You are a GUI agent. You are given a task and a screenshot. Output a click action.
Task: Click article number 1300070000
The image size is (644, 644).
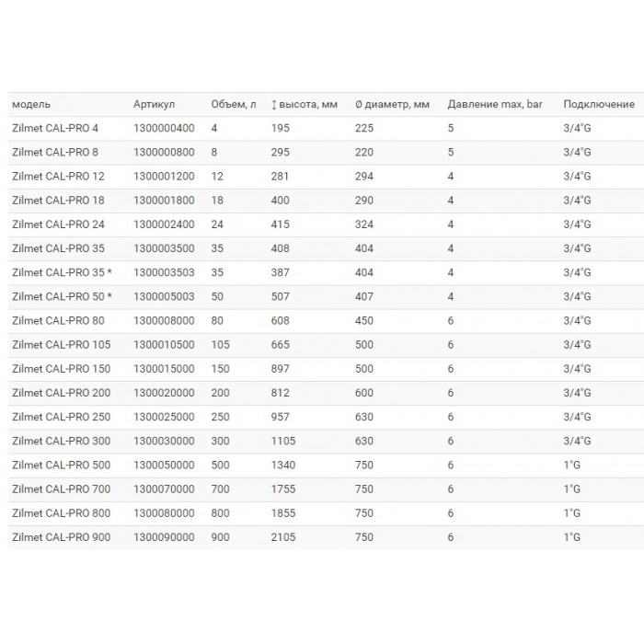click(164, 489)
